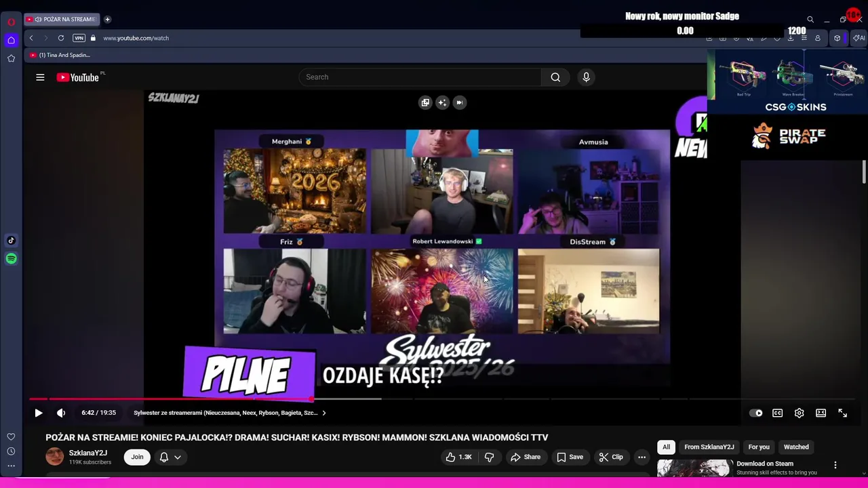
Task: Open the browser search tabs magnifier
Action: 810,20
